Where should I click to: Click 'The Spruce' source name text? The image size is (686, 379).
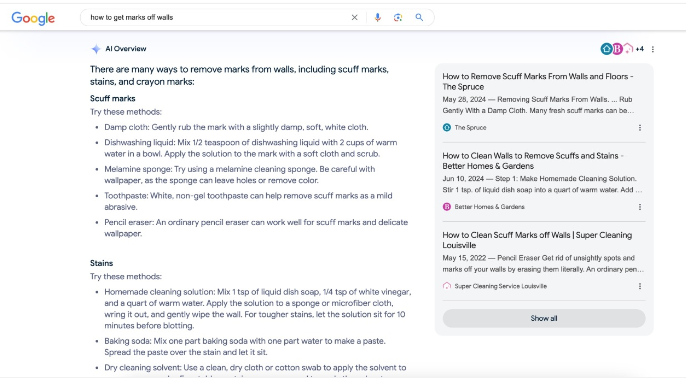click(470, 128)
